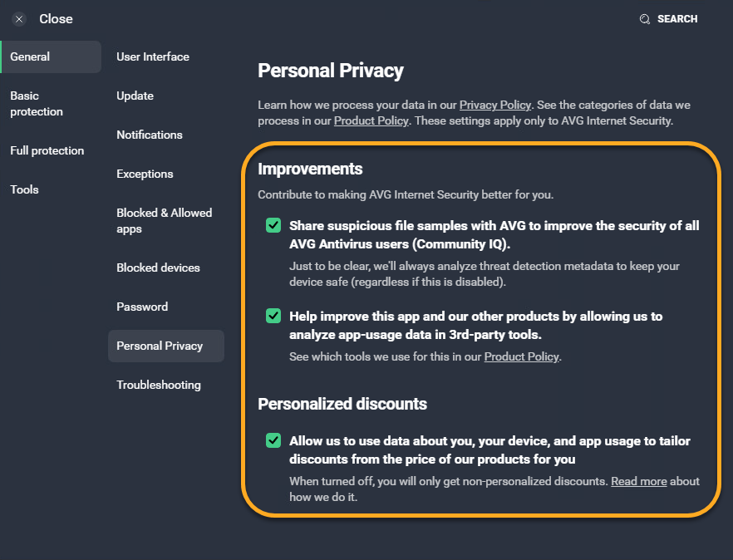Click the Search magnifier icon
The width and height of the screenshot is (733, 560).
coord(644,19)
